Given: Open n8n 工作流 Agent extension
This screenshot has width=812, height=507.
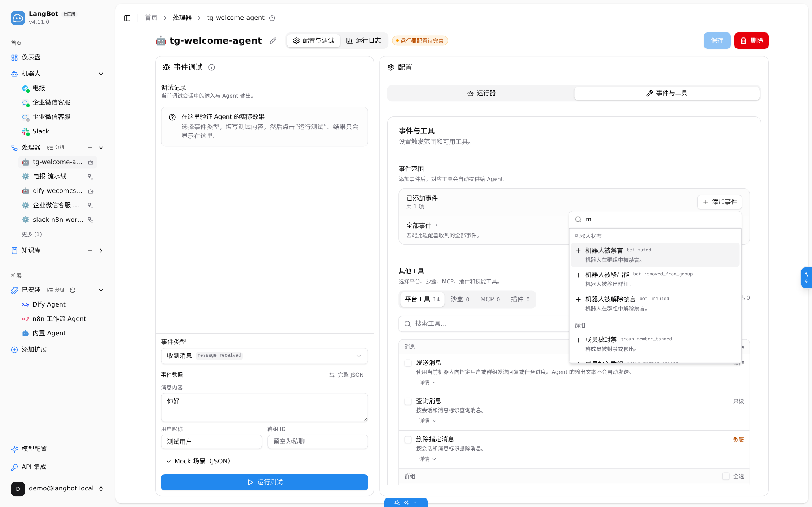Looking at the screenshot, I should point(58,319).
